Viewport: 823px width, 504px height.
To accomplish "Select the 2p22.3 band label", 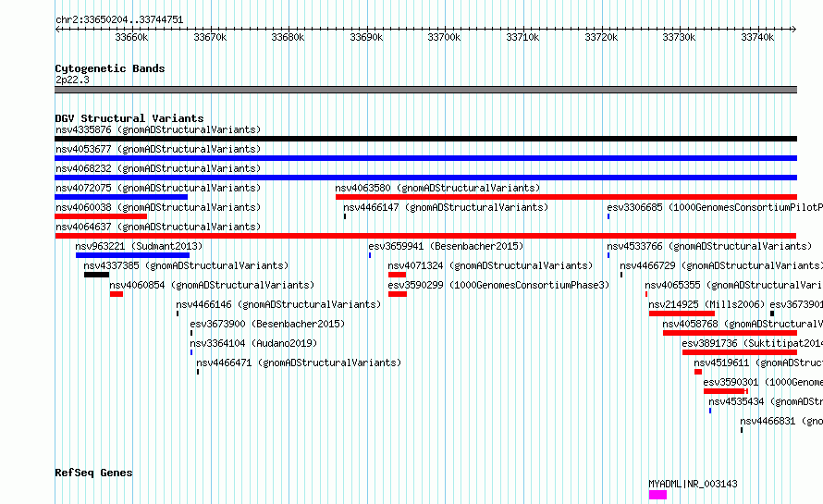I will click(72, 80).
